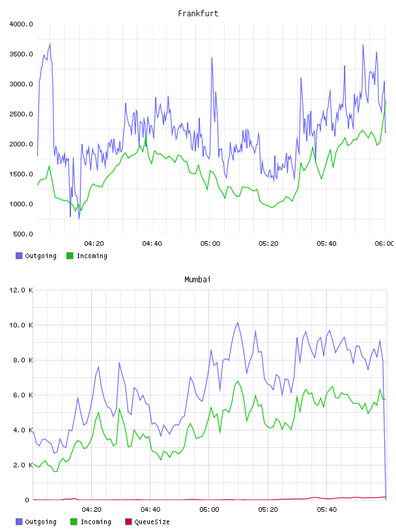Click the Mumbai chart title
The height and width of the screenshot is (532, 396).
tap(197, 280)
